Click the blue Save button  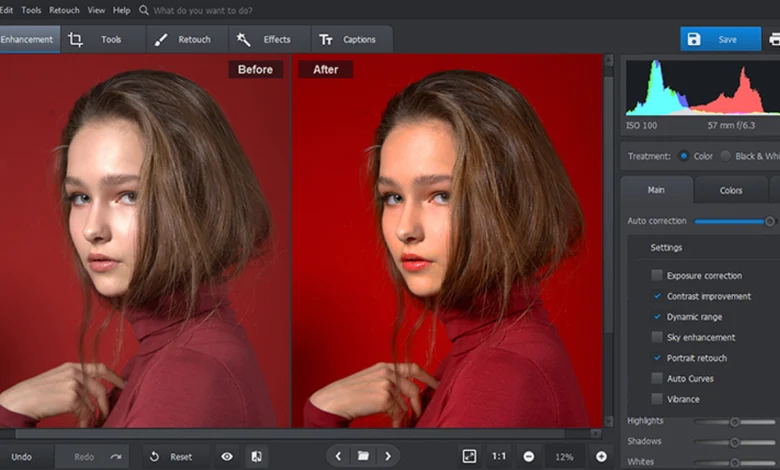click(x=720, y=39)
